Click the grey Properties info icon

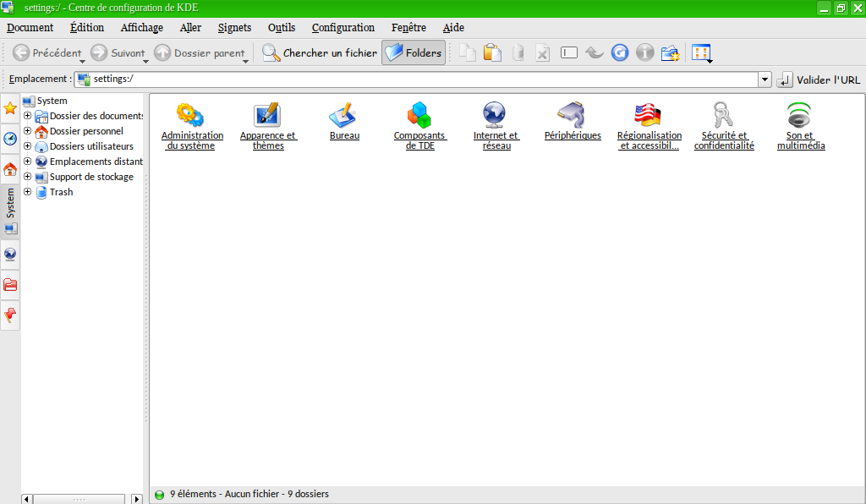click(644, 52)
